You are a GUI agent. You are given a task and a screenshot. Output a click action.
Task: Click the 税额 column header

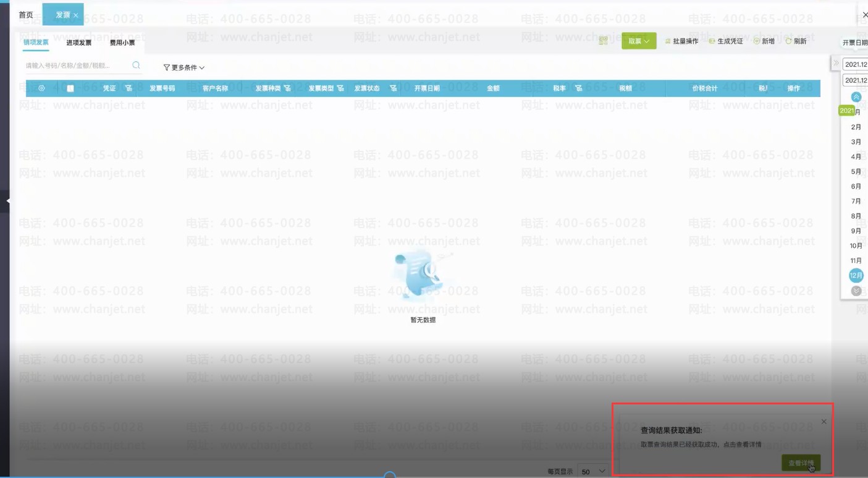[625, 88]
